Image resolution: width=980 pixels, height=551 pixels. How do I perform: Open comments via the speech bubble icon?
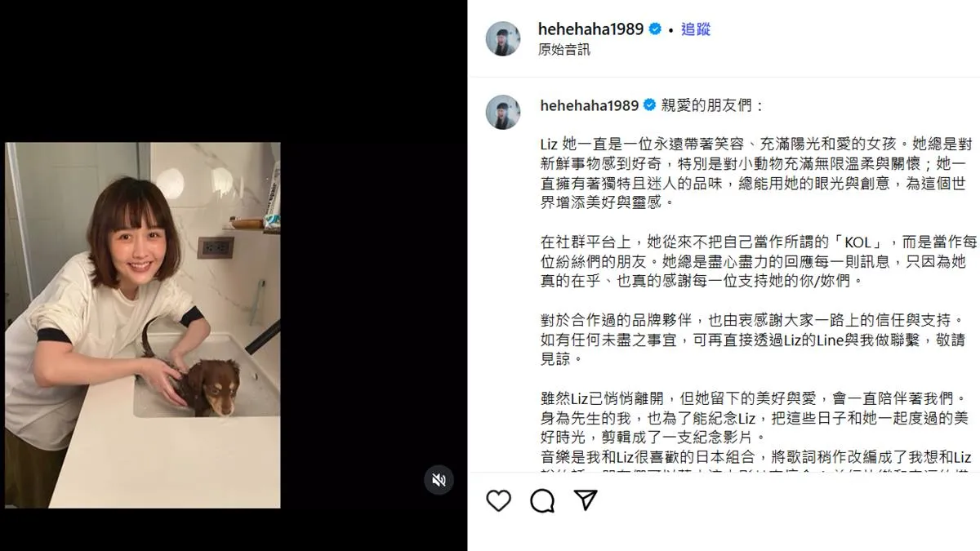point(542,500)
